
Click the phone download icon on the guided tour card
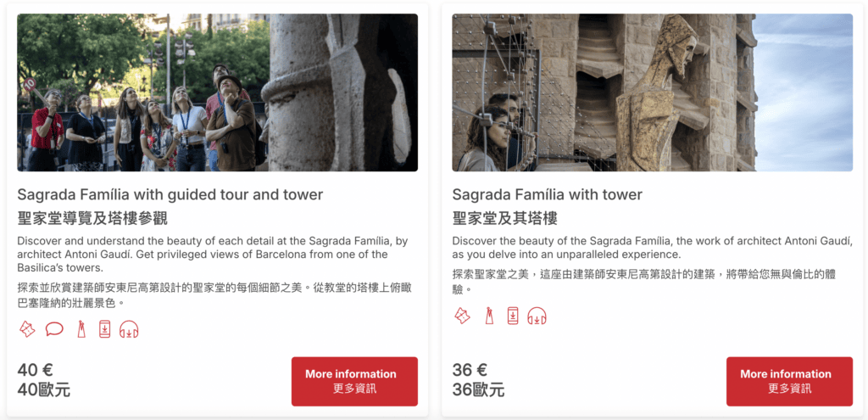(x=104, y=329)
